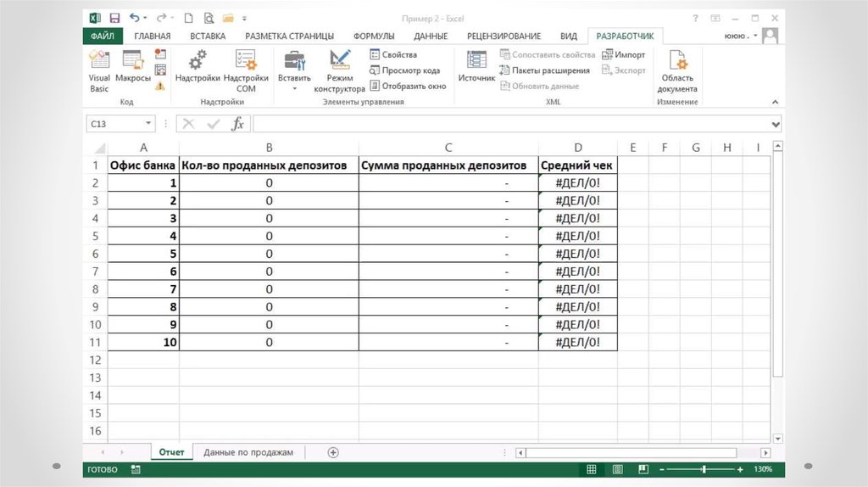This screenshot has width=868, height=487.
Task: Expand the formula bar with the chevron
Action: tap(775, 124)
